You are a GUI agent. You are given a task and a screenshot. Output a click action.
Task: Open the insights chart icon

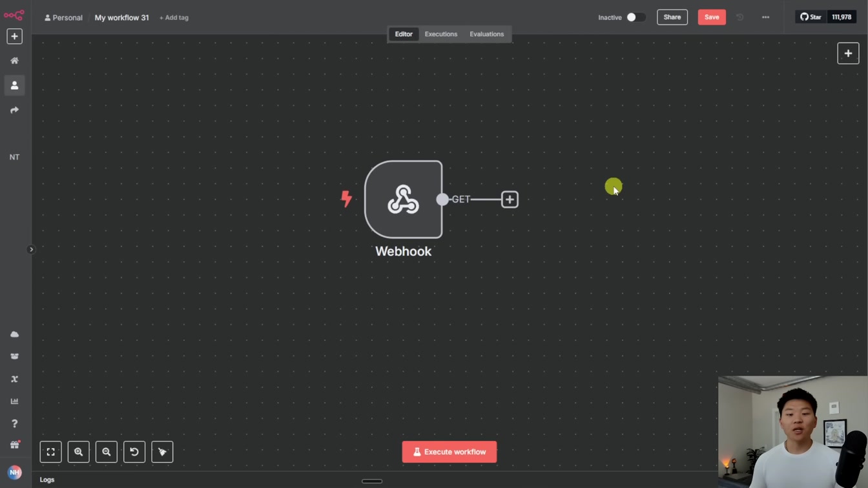click(14, 401)
